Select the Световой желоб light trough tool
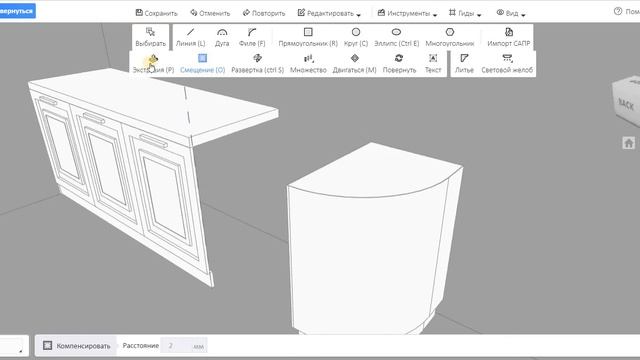The width and height of the screenshot is (640, 360). pos(507,64)
